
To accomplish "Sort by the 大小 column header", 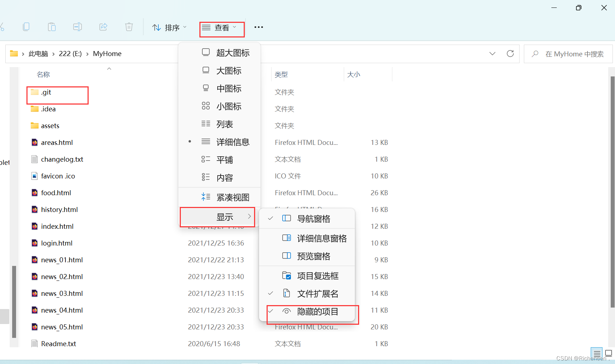I will click(354, 75).
